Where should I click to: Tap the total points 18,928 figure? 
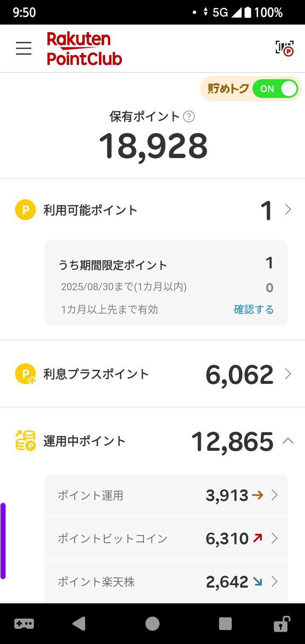(153, 146)
